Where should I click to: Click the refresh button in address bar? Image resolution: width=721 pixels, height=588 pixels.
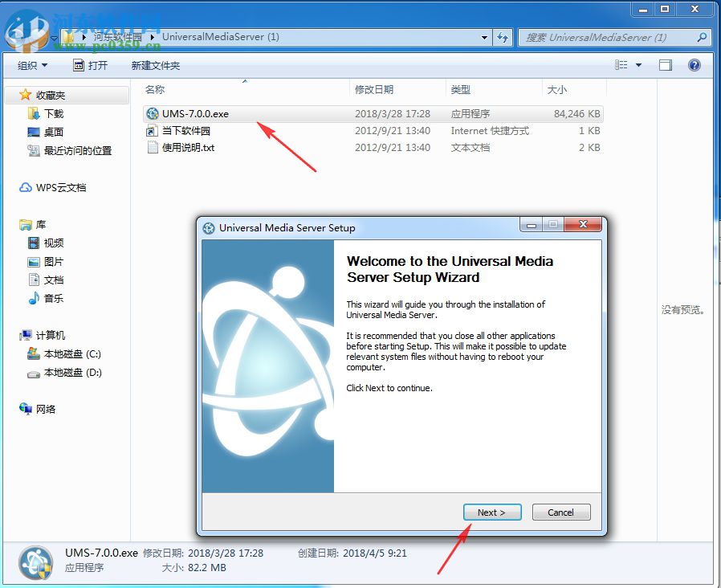pos(500,37)
